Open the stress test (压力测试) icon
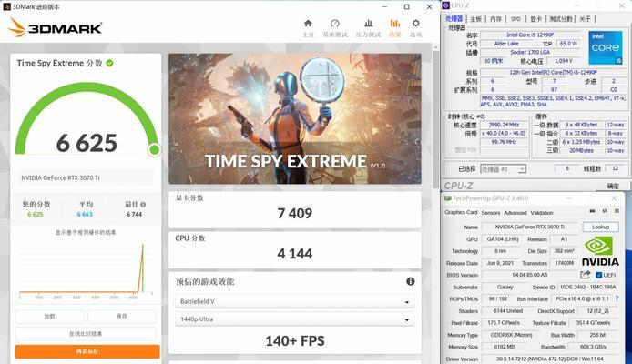 369,24
